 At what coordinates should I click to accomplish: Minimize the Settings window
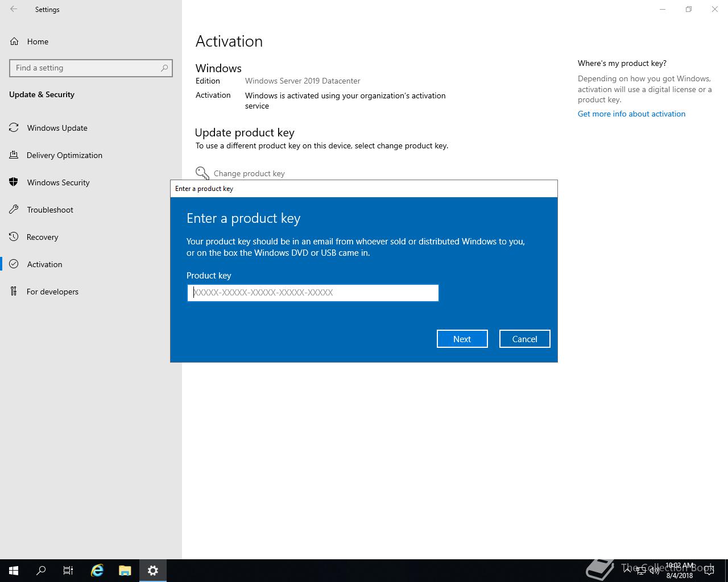click(663, 9)
